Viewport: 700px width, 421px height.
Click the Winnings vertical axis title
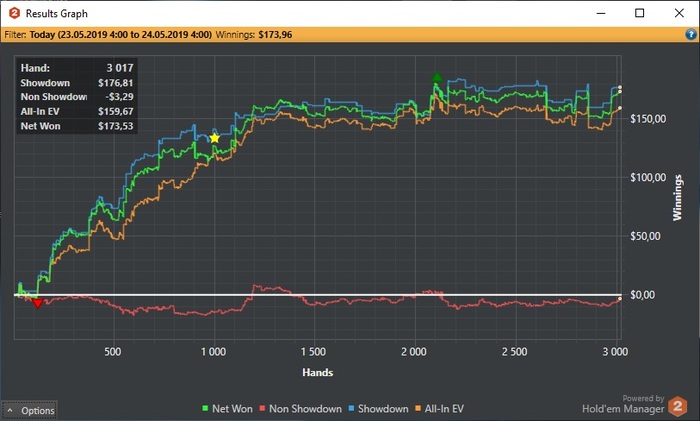coord(678,197)
